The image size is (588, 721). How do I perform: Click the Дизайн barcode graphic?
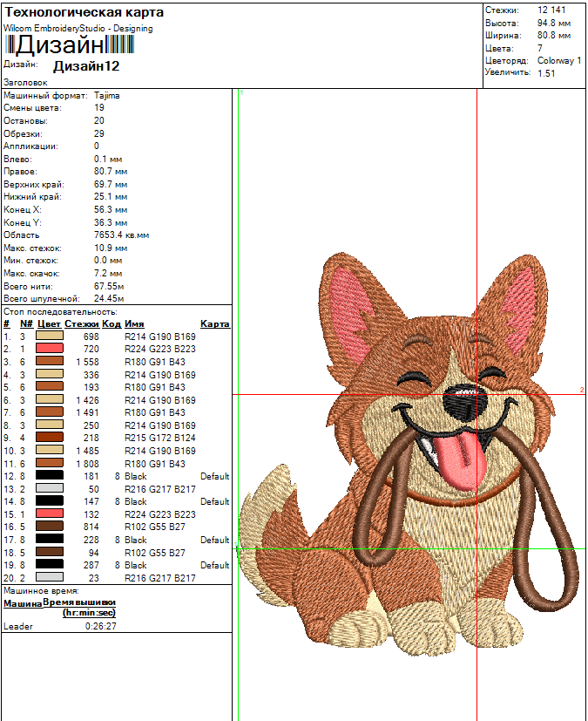pyautogui.click(x=70, y=45)
